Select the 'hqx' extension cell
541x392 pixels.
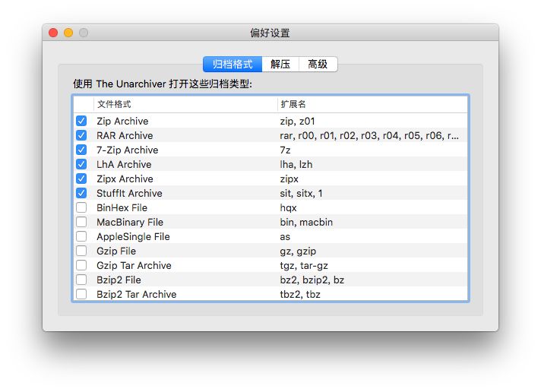289,207
